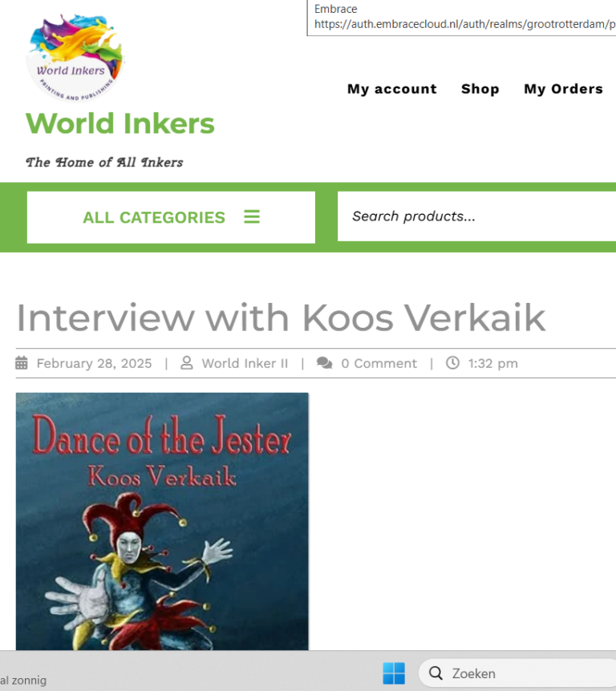Click the World Inkers site title link

(x=120, y=123)
